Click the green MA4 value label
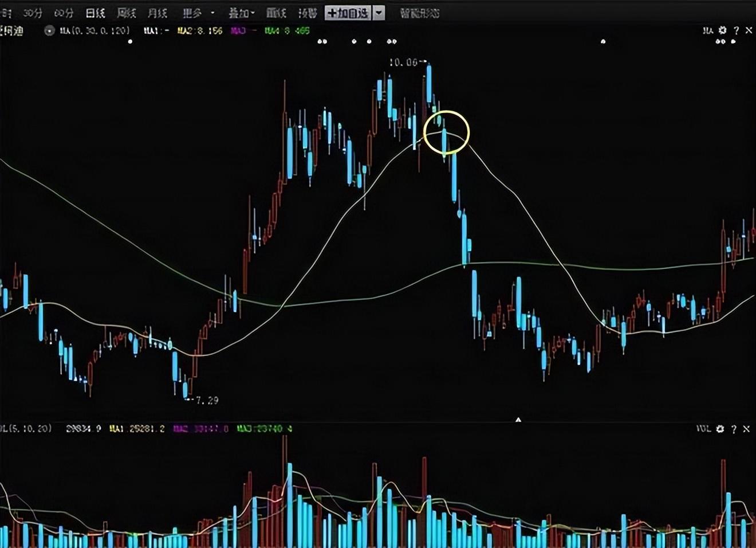756x548 pixels. click(x=287, y=30)
